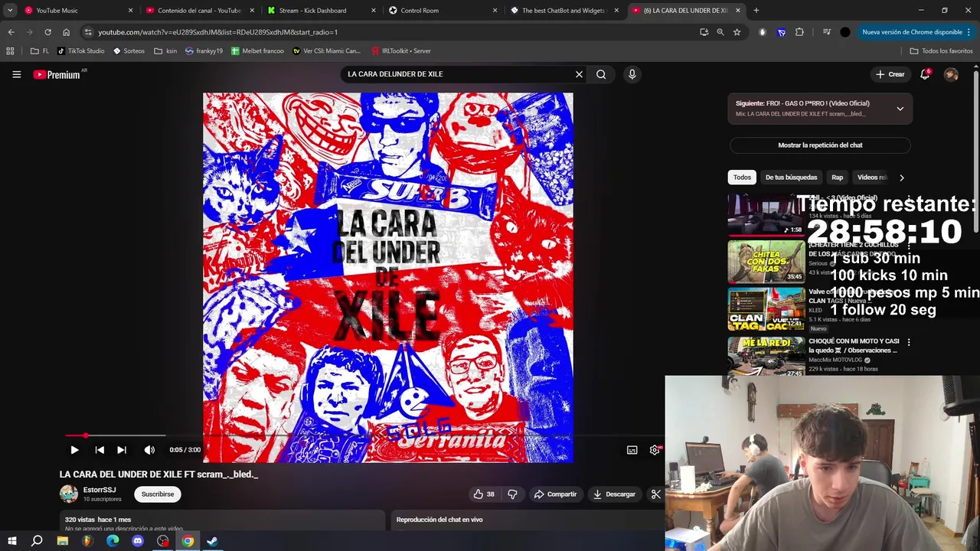Switch to the YouTube Music browser tab
Image resolution: width=980 pixels, height=551 pixels.
79,11
